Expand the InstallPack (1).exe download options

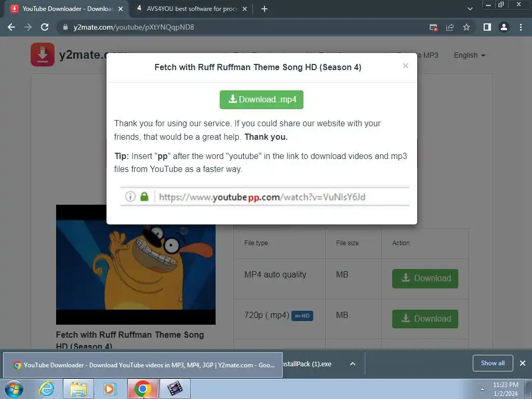click(353, 364)
